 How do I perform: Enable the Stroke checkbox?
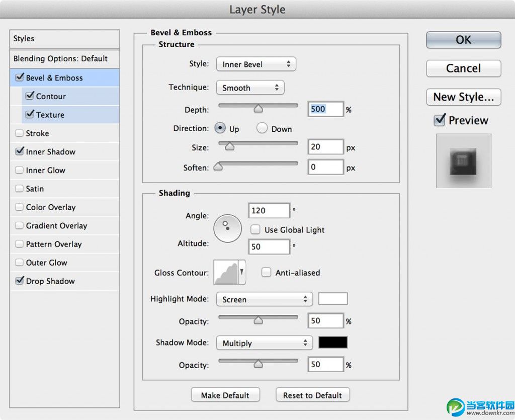click(x=20, y=133)
